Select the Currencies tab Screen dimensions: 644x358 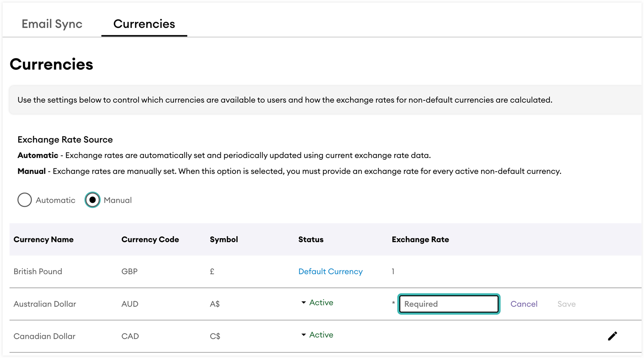coord(144,24)
